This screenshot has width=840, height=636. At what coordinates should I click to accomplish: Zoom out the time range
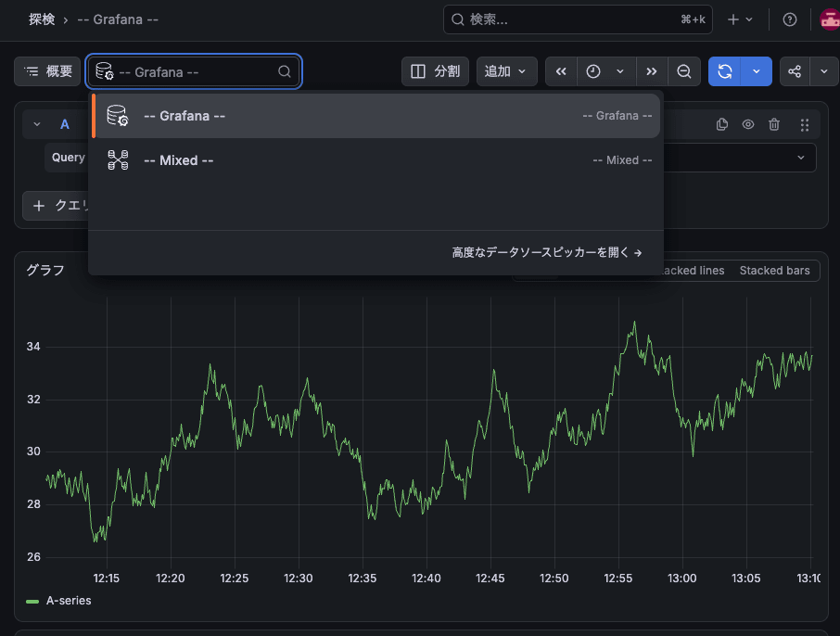[x=684, y=71]
